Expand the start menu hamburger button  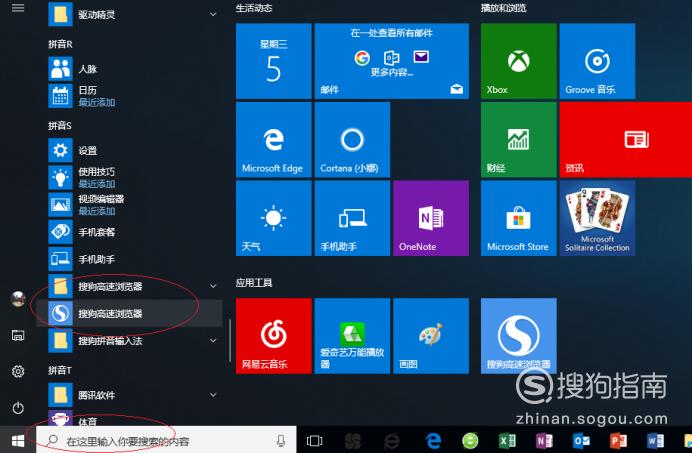(x=18, y=8)
